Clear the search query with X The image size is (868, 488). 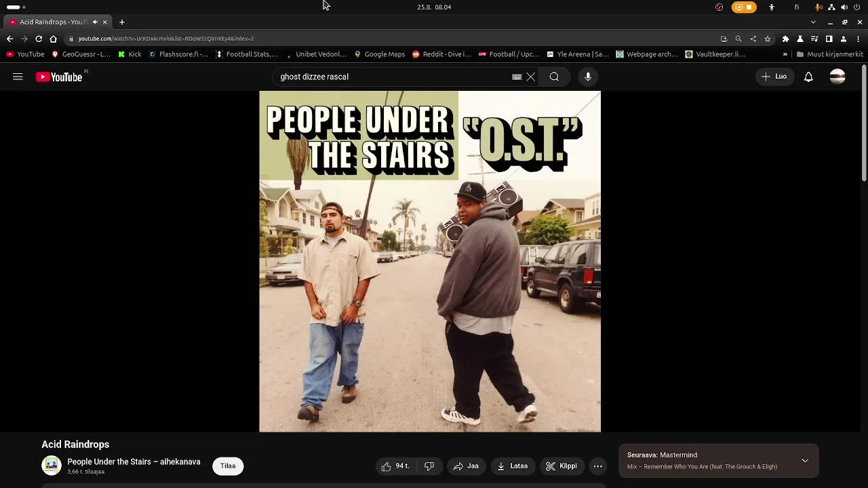[x=531, y=77]
